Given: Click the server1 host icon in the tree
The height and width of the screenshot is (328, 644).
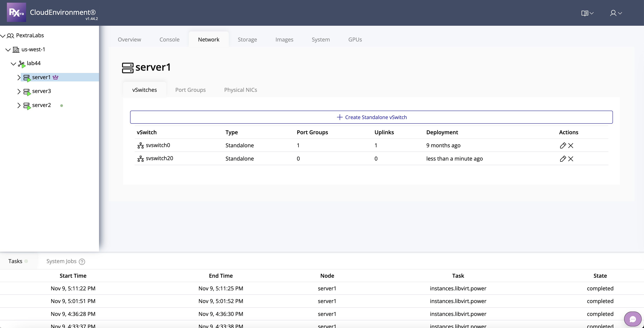Looking at the screenshot, I should pos(27,77).
